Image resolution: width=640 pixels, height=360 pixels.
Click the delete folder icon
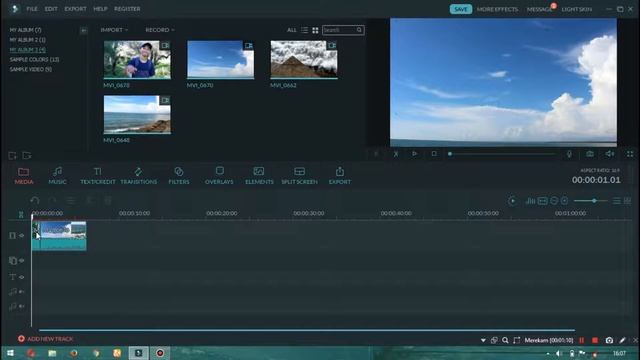click(x=27, y=156)
